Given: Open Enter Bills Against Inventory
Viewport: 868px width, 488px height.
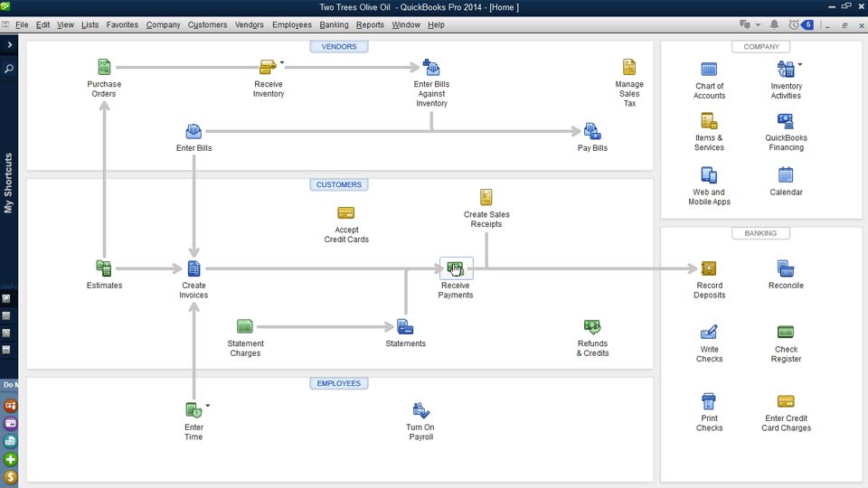Looking at the screenshot, I should pyautogui.click(x=431, y=68).
